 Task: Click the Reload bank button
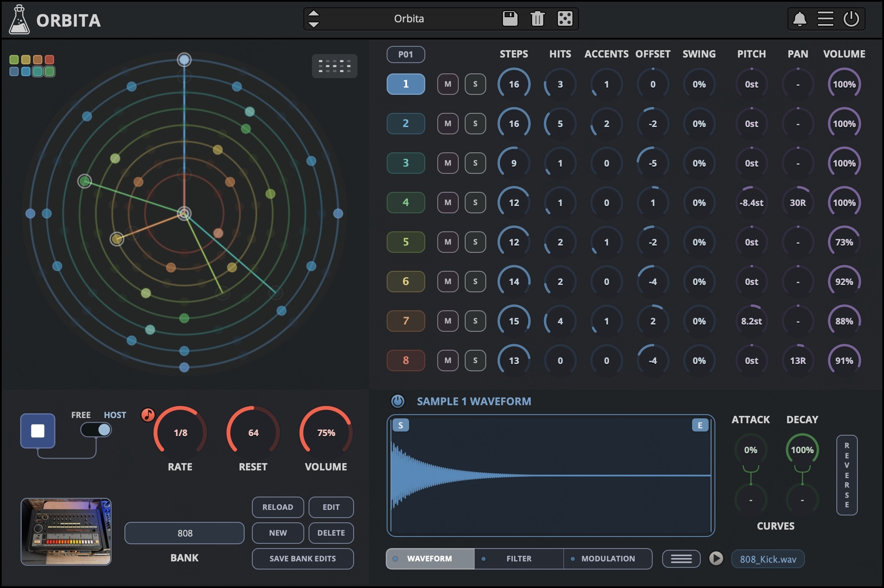(x=278, y=507)
